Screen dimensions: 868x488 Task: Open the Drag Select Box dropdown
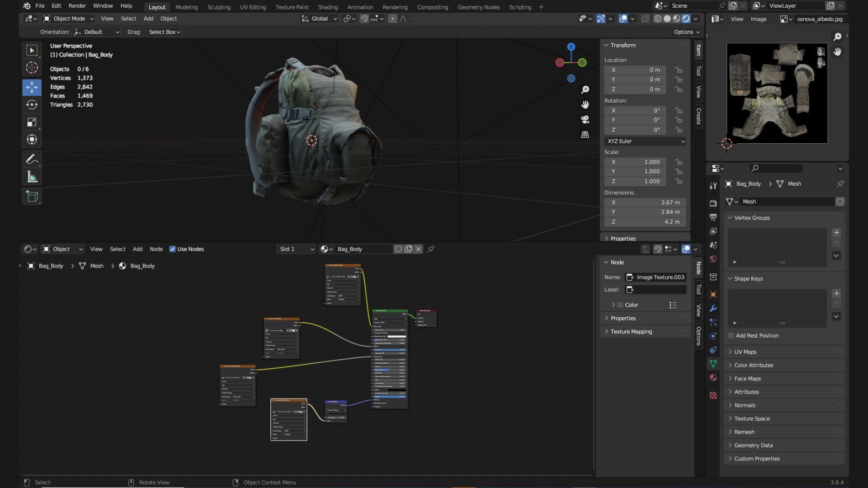(x=165, y=32)
